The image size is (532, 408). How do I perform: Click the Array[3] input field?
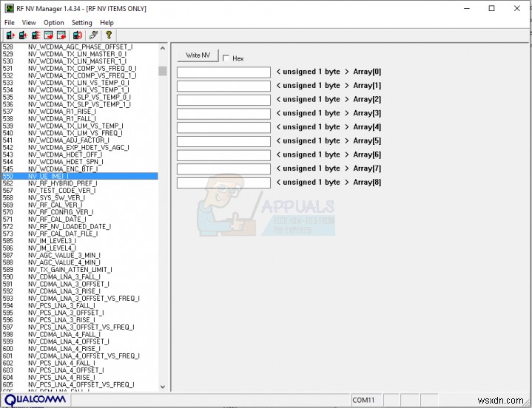[223, 114]
